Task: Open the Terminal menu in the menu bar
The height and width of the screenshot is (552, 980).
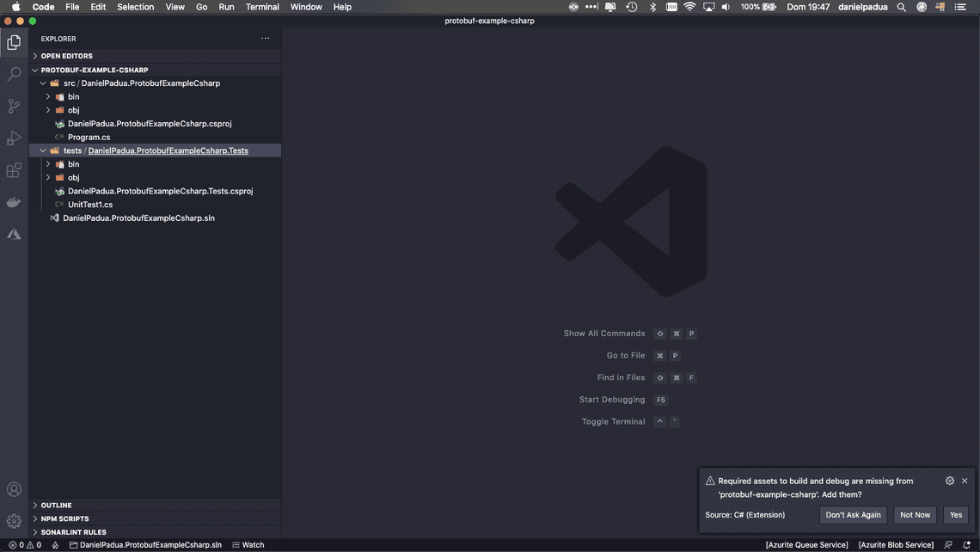Action: (262, 7)
